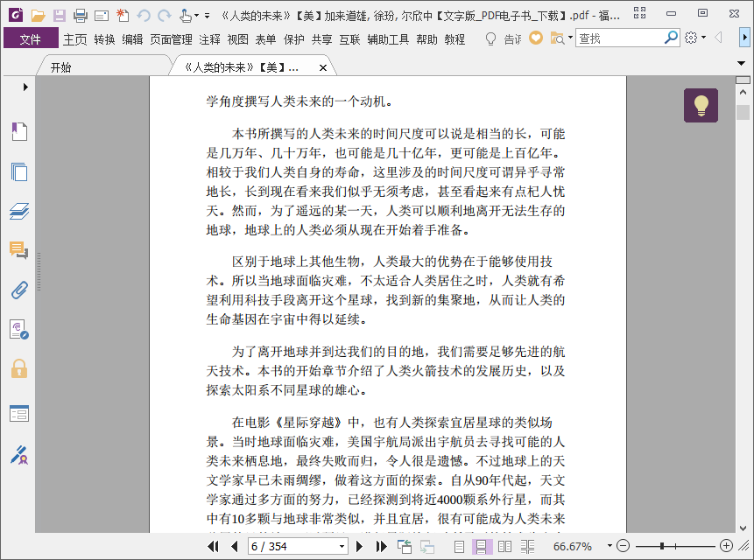Screen dimensions: 754x560
Task: Open the 视图 ribbon tab
Action: point(237,38)
